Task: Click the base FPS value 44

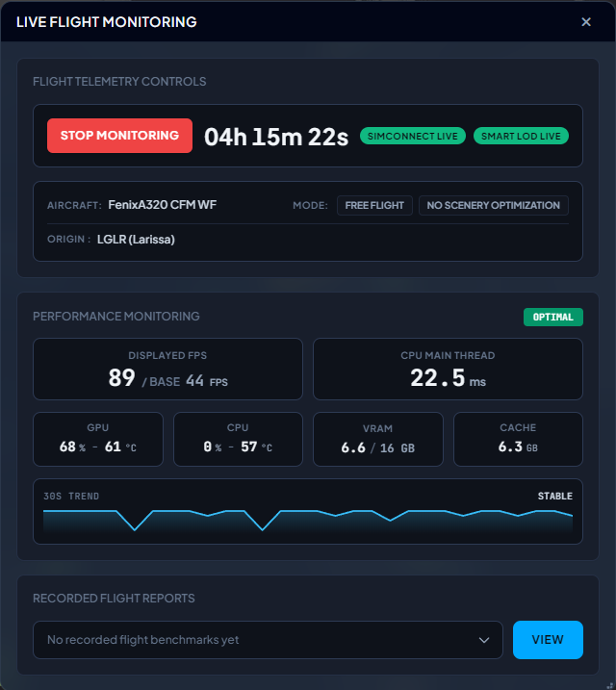Action: (194, 380)
